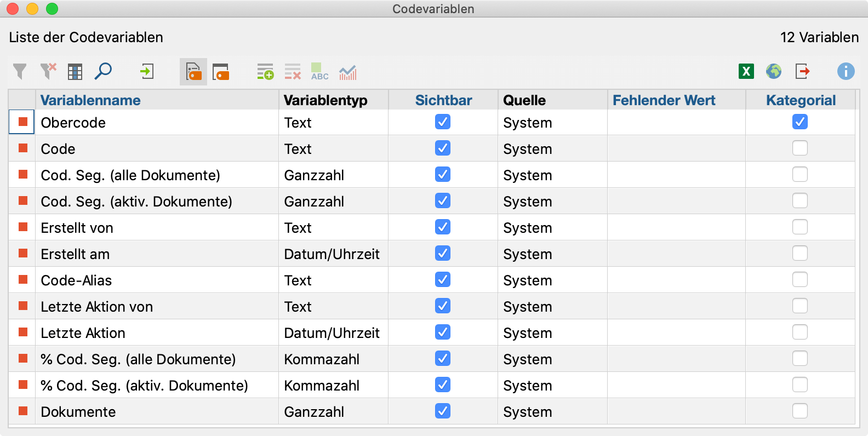Toggle Sichtbar for Dokumente row
The height and width of the screenshot is (436, 868).
click(443, 411)
